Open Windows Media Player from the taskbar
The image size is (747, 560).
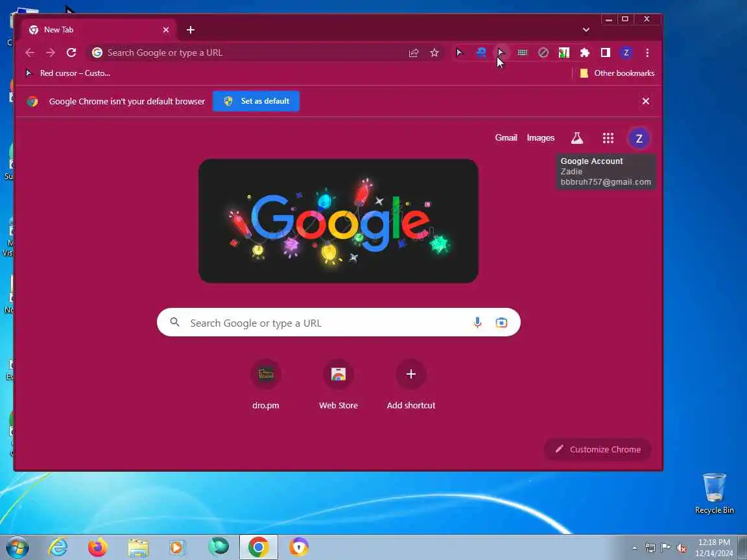tap(178, 548)
